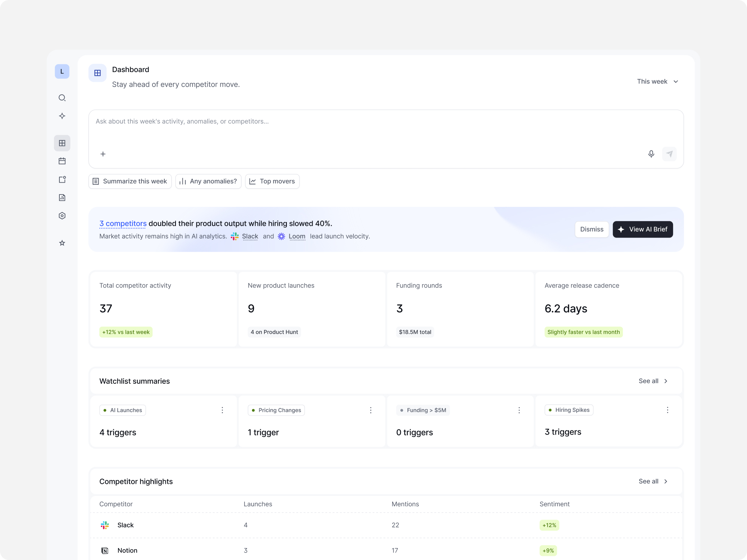Click the 1 trigger value
The width and height of the screenshot is (747, 560).
tap(263, 433)
